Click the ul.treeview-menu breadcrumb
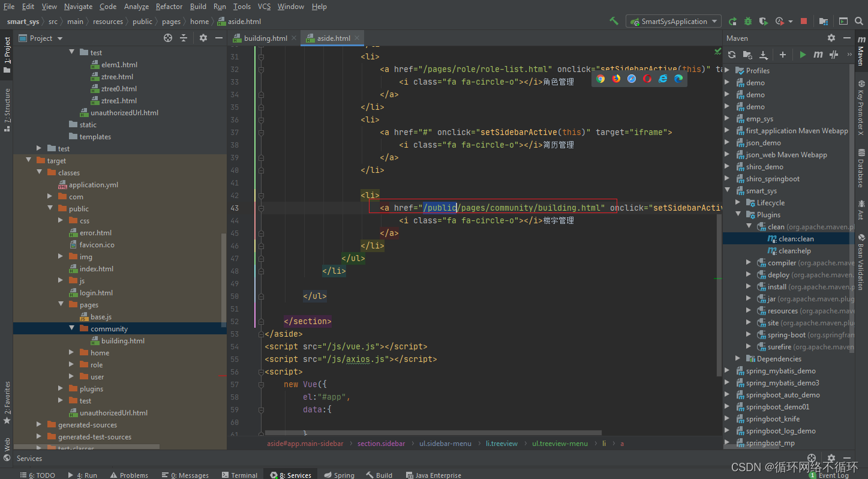The height and width of the screenshot is (479, 868). [x=560, y=444]
